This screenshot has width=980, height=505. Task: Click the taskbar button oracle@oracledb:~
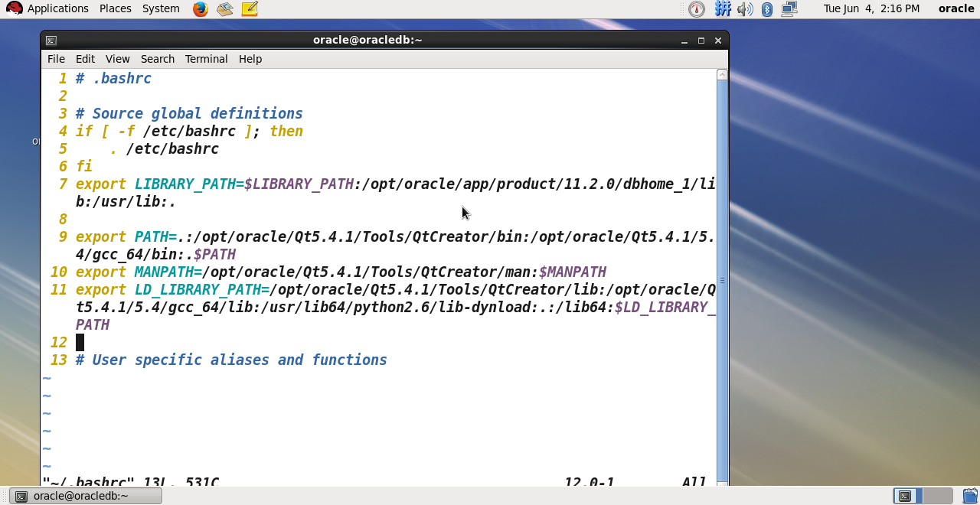86,496
